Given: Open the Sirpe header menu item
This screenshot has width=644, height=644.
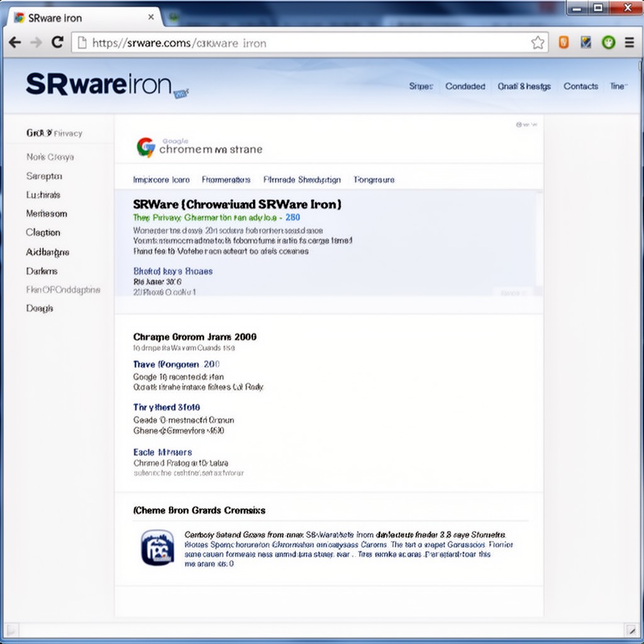Looking at the screenshot, I should (421, 86).
